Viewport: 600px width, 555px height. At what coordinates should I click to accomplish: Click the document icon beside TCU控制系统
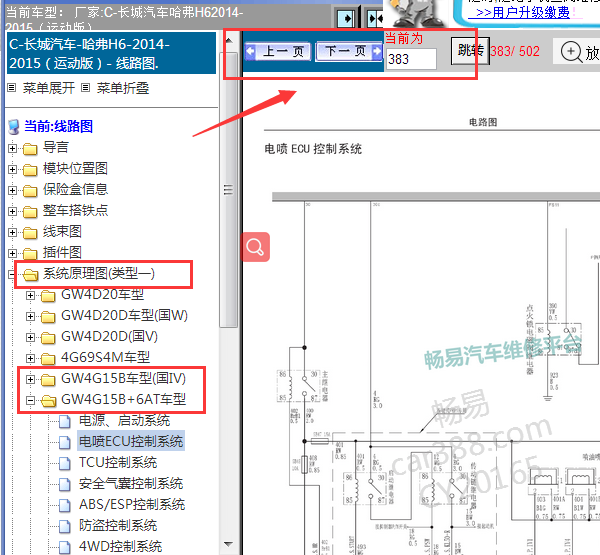[x=65, y=464]
